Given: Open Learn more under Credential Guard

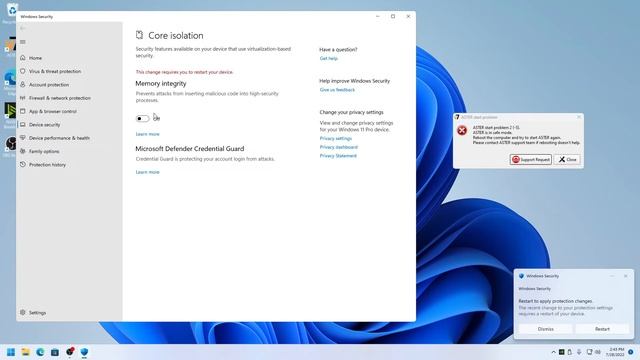Looking at the screenshot, I should (147, 172).
